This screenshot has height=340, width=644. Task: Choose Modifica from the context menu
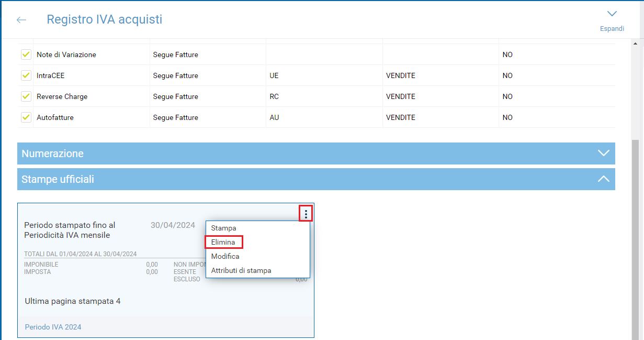225,256
